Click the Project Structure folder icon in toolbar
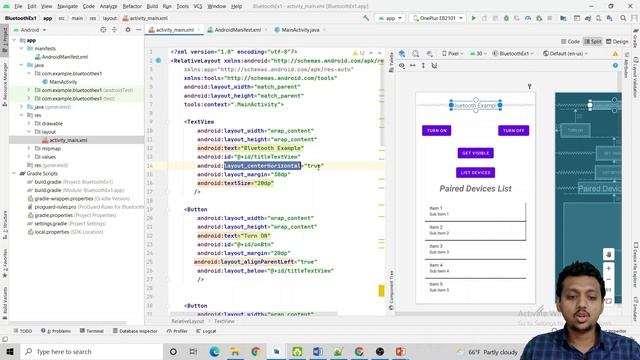This screenshot has height=360, width=640. pyautogui.click(x=563, y=18)
